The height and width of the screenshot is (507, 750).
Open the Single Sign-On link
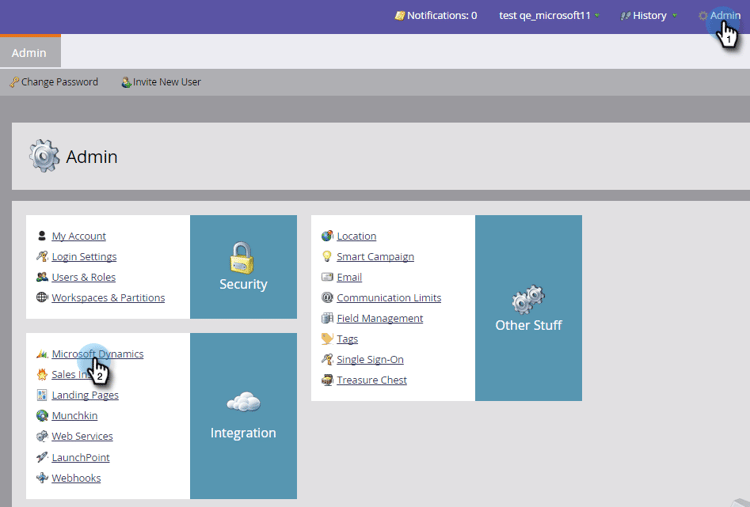(370, 359)
